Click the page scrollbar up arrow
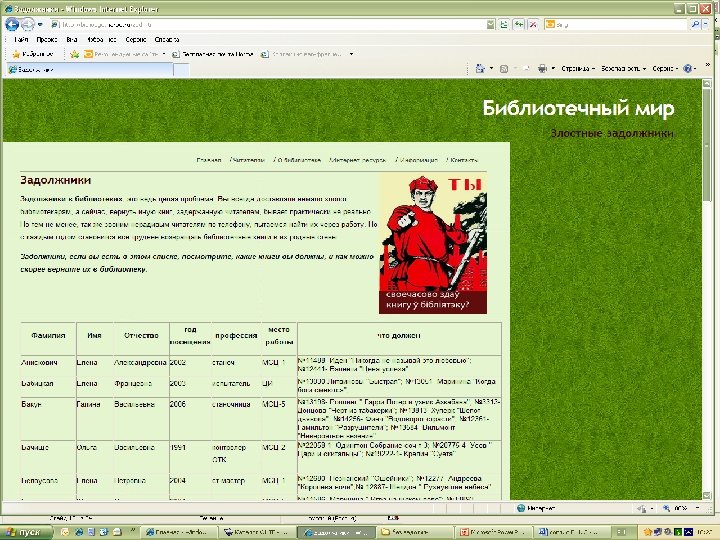The width and height of the screenshot is (720, 540). [706, 84]
